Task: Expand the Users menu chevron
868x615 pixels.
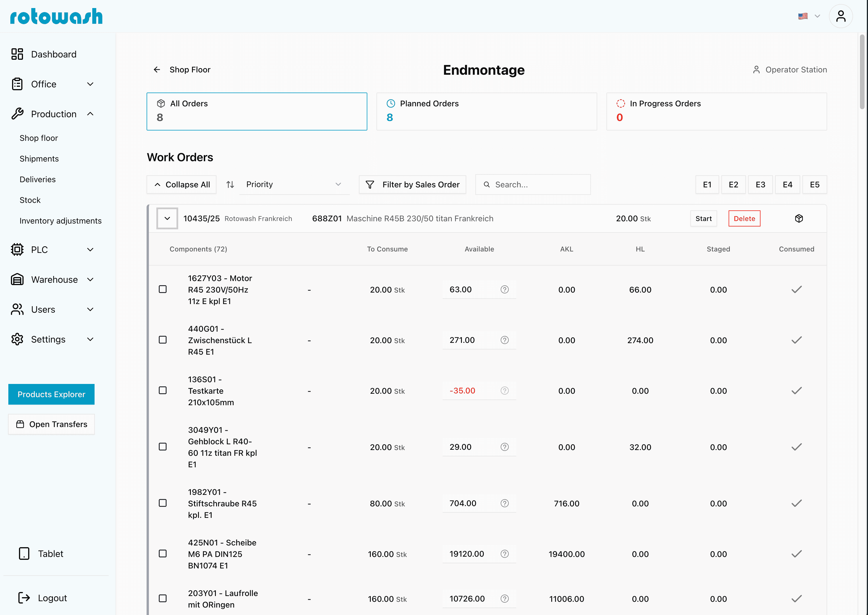Action: pos(90,310)
